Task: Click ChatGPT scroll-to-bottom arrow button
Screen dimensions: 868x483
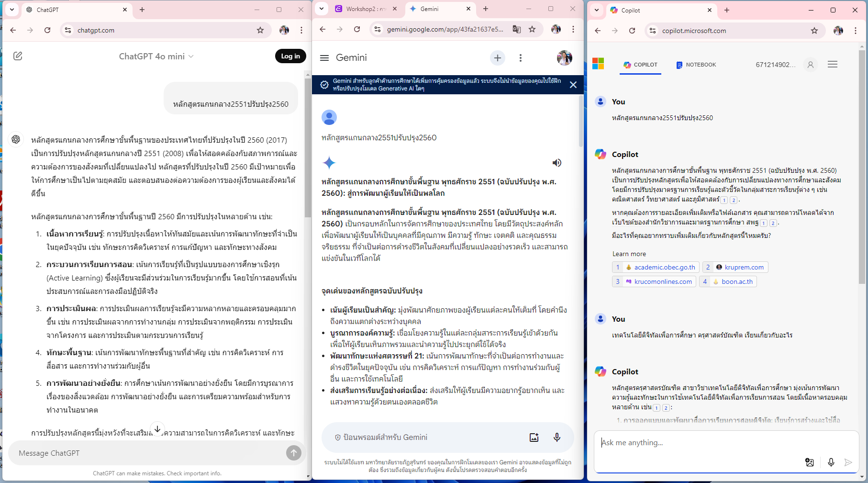Action: click(x=157, y=428)
